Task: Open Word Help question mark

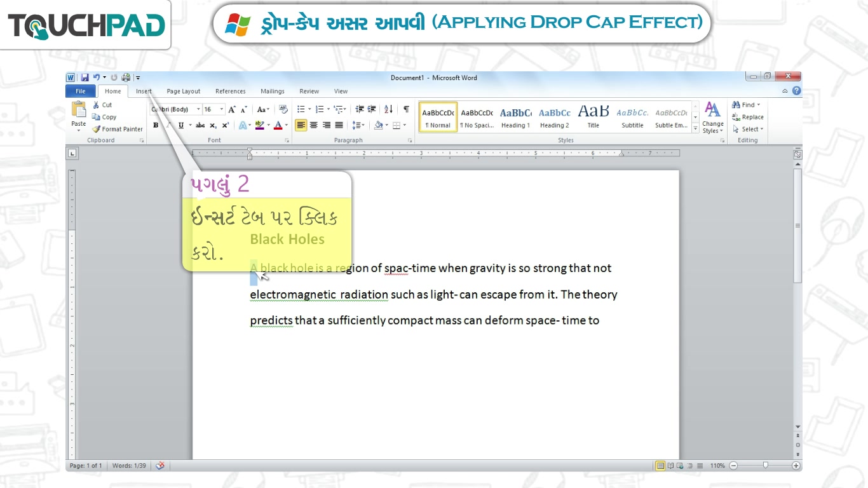Action: click(796, 91)
